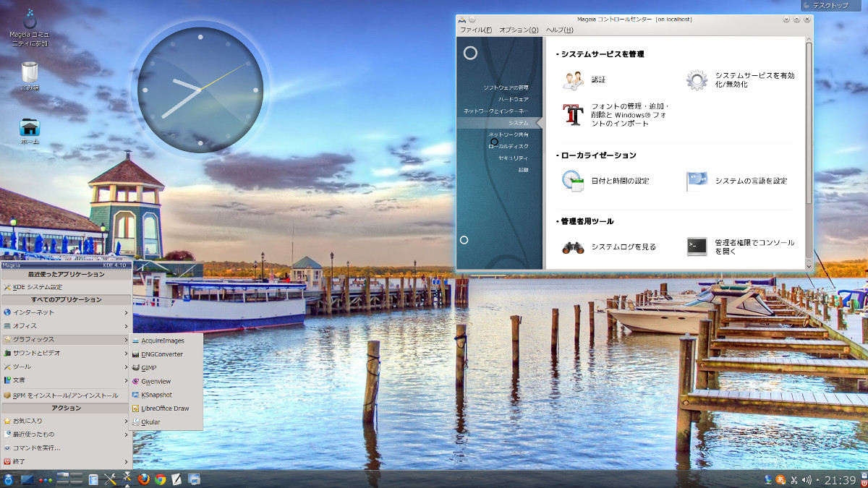Open the pencil notepad editor taskbar icon
This screenshot has height=488, width=868.
click(x=176, y=479)
